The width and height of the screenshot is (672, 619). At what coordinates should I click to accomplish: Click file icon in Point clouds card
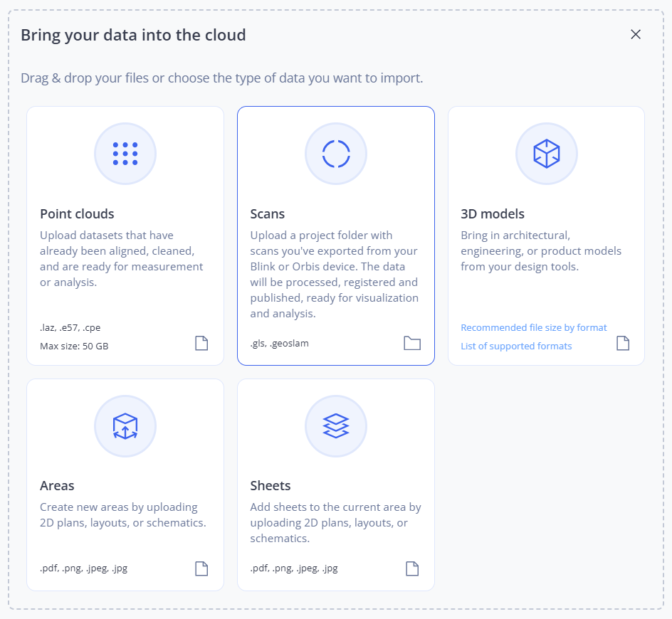click(x=202, y=344)
